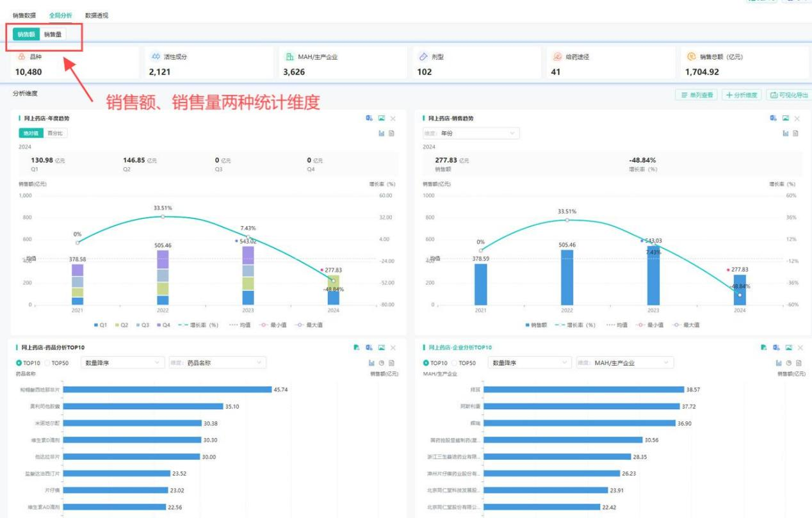Viewport: 812px width, 518px height.
Task: Switch 年度趋势 panel to bar chart view
Action: [381, 133]
